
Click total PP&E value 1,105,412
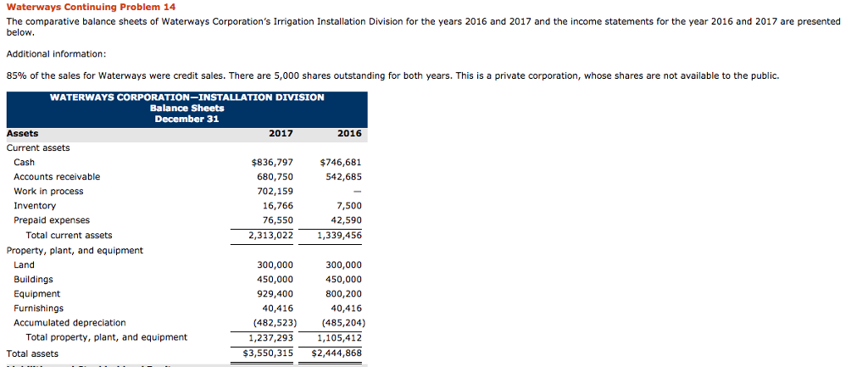(x=339, y=336)
